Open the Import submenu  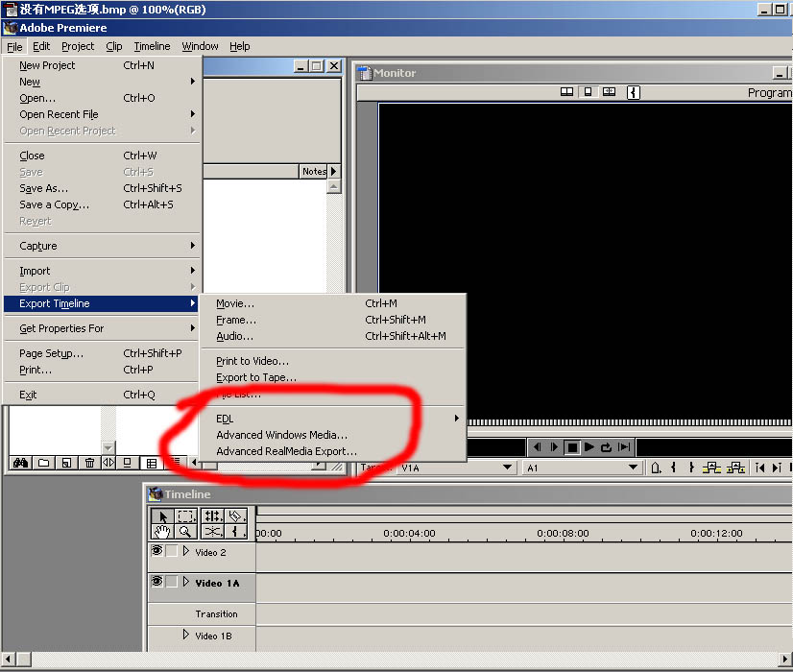102,271
